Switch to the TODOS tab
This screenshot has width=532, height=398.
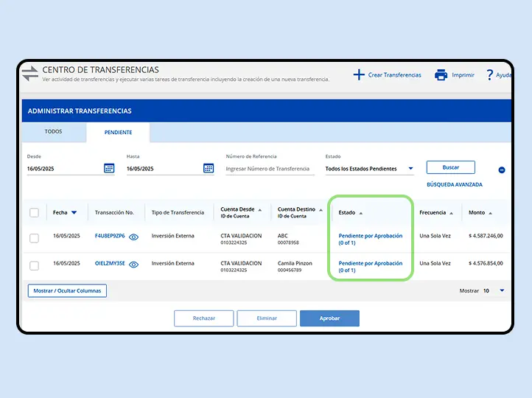pos(54,131)
